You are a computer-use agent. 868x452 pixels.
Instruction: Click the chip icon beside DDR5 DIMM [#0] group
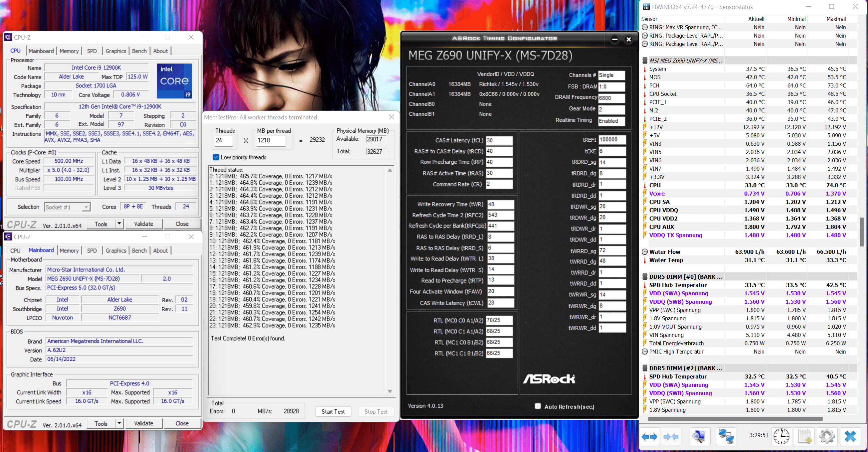pos(645,277)
